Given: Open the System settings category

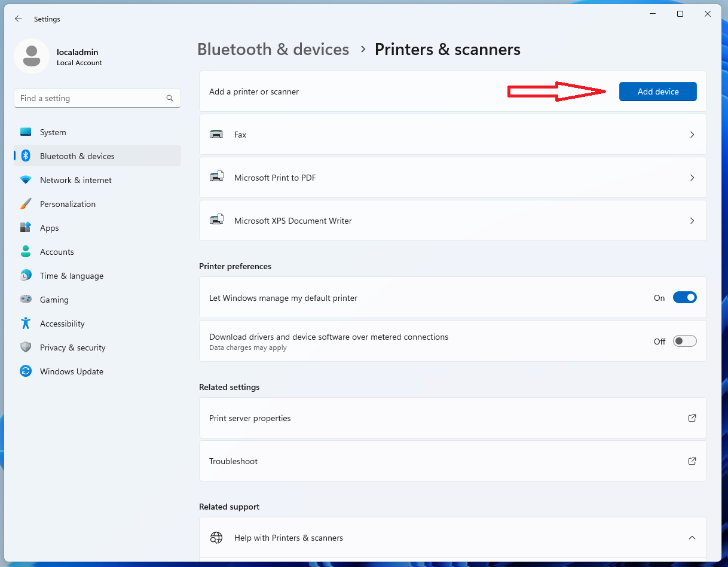Looking at the screenshot, I should point(53,132).
